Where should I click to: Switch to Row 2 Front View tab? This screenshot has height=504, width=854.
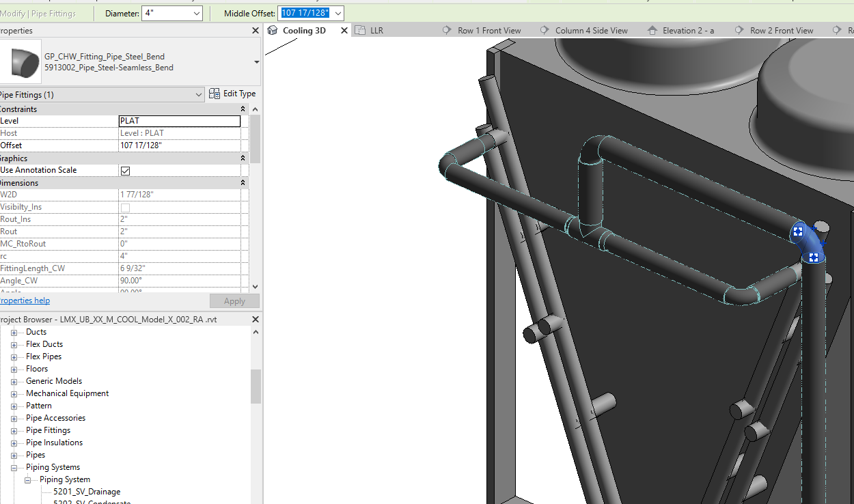pos(782,31)
